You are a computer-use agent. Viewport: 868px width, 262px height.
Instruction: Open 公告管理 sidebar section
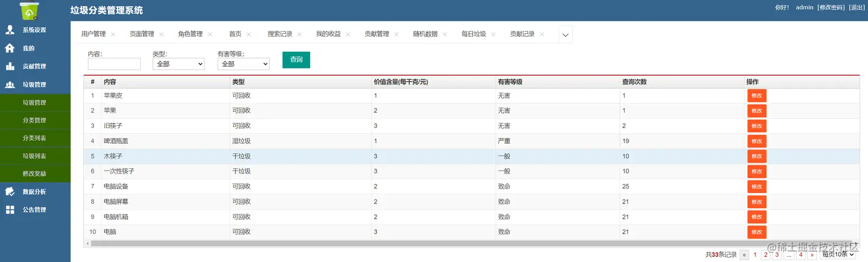[x=35, y=210]
